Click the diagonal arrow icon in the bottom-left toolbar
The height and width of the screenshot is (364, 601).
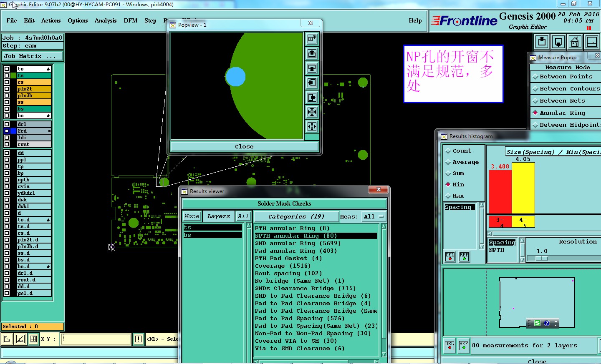pyautogui.click(x=7, y=339)
